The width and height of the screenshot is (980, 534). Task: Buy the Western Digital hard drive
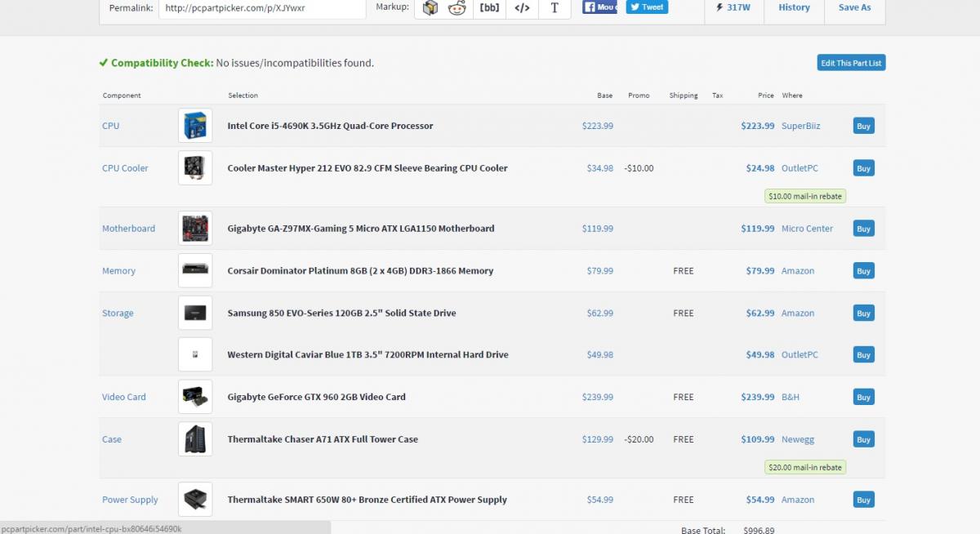point(863,354)
